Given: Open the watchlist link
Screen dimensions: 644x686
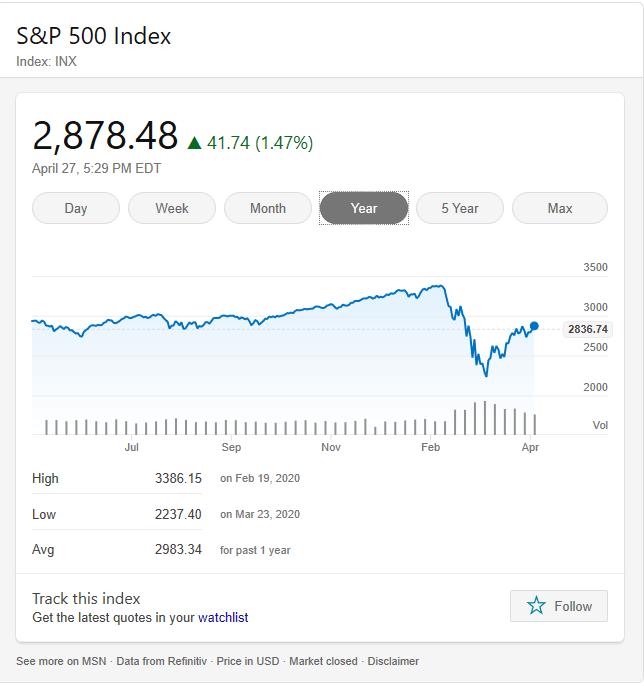Looking at the screenshot, I should coord(223,618).
